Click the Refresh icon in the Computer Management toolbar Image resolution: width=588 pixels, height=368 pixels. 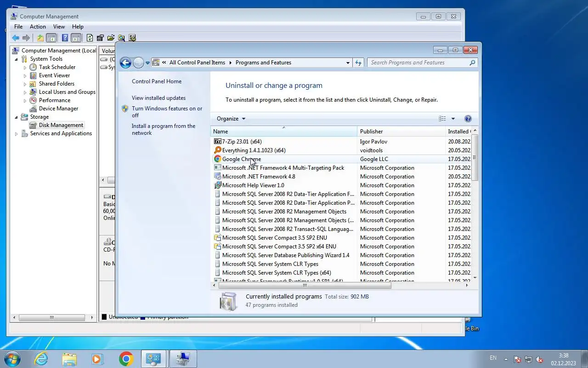(x=90, y=38)
